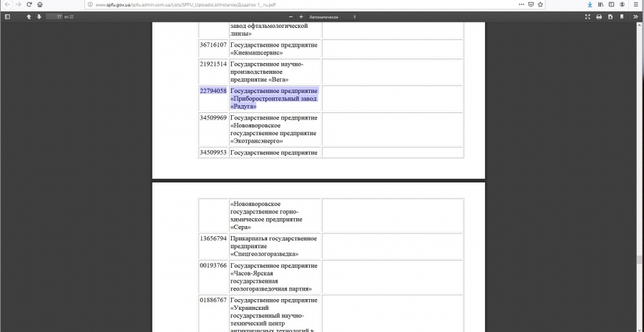The image size is (644, 332).
Task: Bookmark this page with star
Action: pos(540,4)
